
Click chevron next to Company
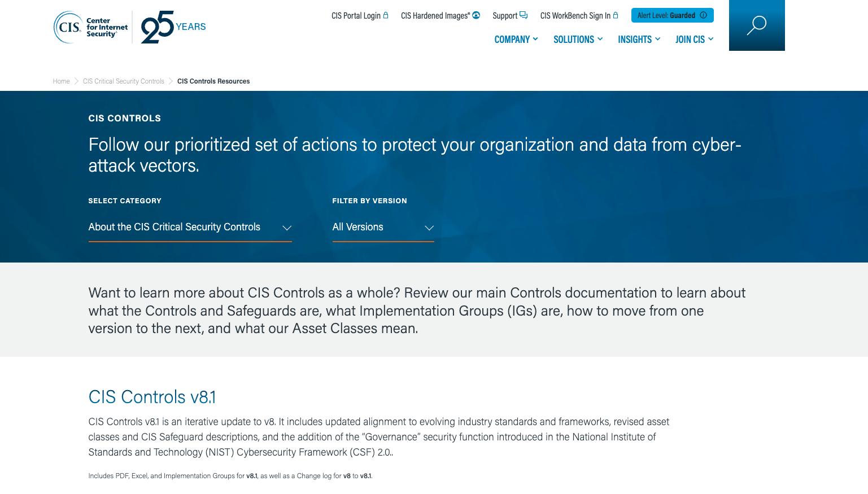(x=535, y=39)
